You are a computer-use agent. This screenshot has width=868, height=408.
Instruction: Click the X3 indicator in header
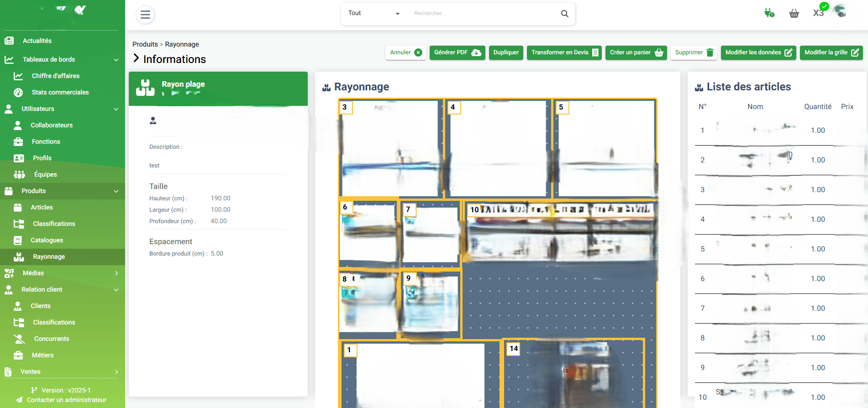[x=819, y=12]
